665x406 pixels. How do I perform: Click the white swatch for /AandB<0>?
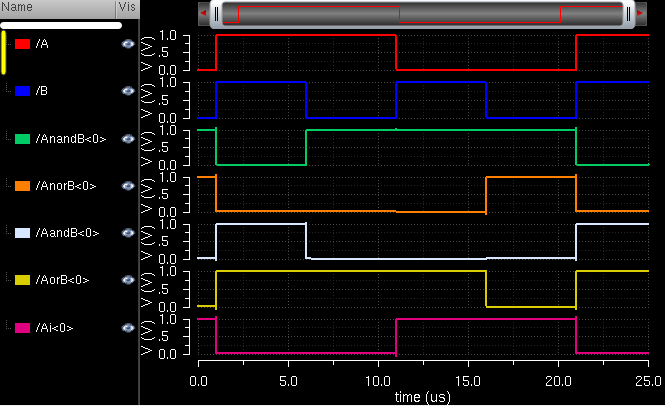click(22, 233)
